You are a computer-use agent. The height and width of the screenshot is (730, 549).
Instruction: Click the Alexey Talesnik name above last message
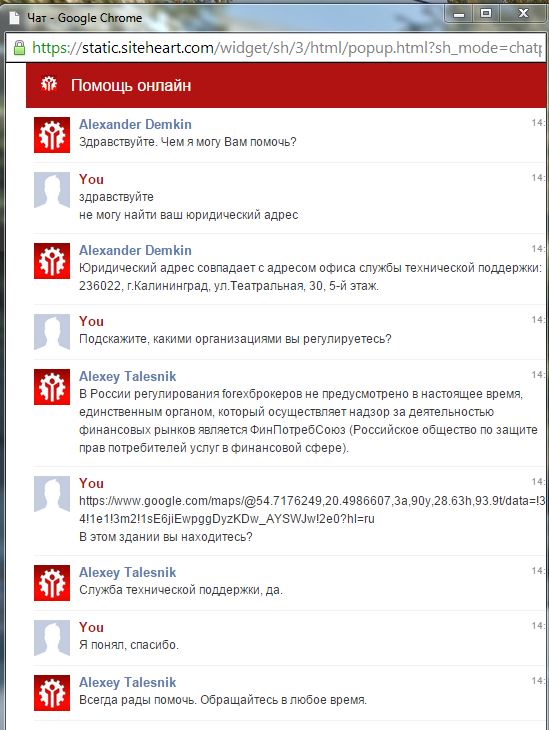coord(127,682)
